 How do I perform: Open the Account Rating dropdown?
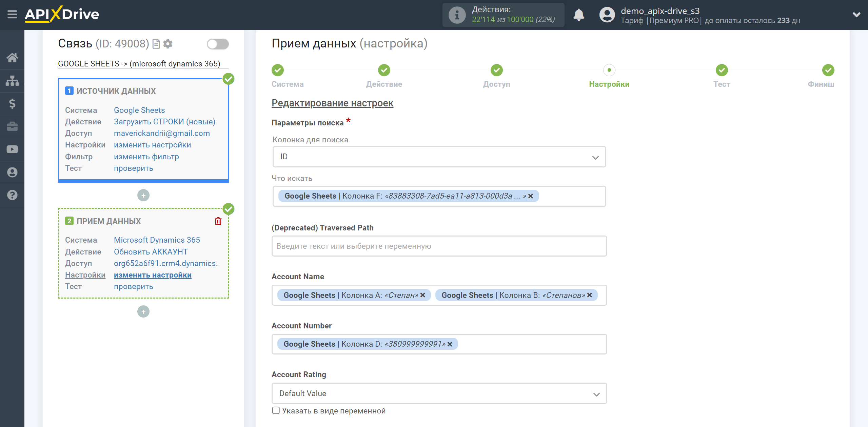[x=439, y=393]
